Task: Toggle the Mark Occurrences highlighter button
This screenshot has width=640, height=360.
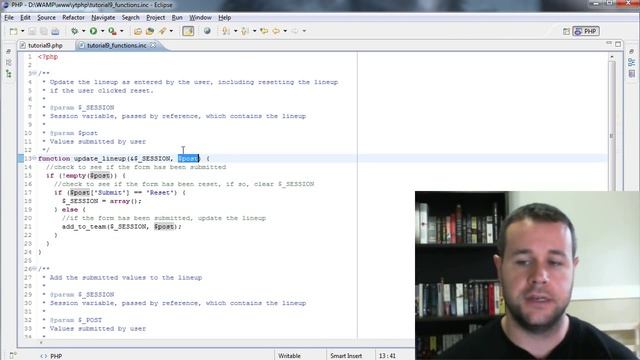Action: coord(188,31)
